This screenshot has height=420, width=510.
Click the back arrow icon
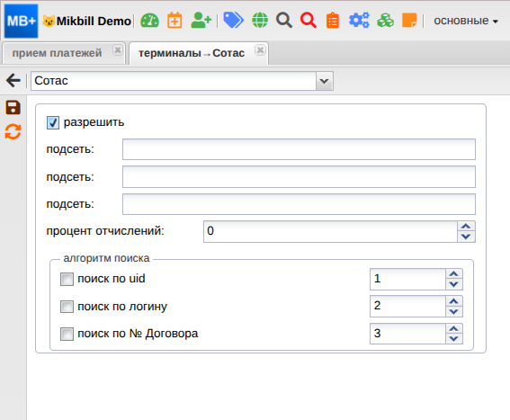tap(13, 80)
